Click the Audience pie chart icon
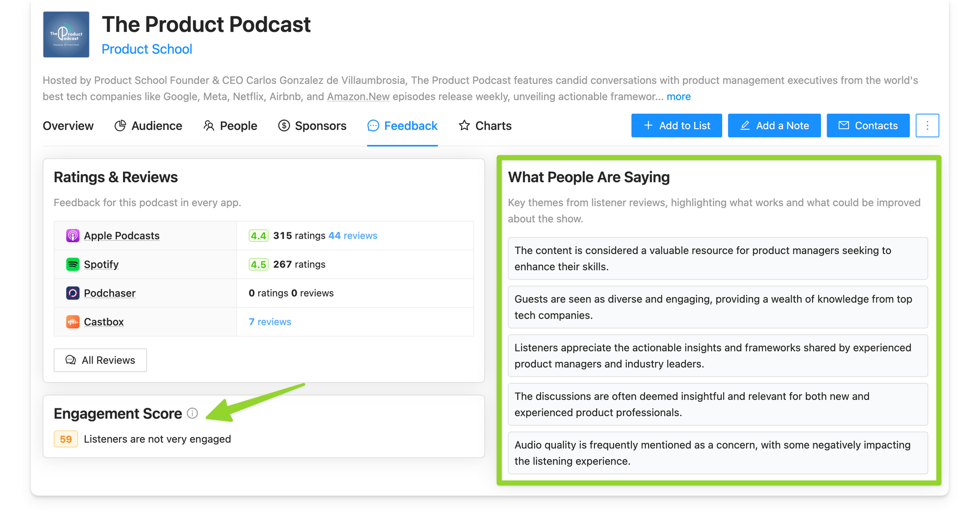Image resolution: width=980 pixels, height=514 pixels. 120,126
